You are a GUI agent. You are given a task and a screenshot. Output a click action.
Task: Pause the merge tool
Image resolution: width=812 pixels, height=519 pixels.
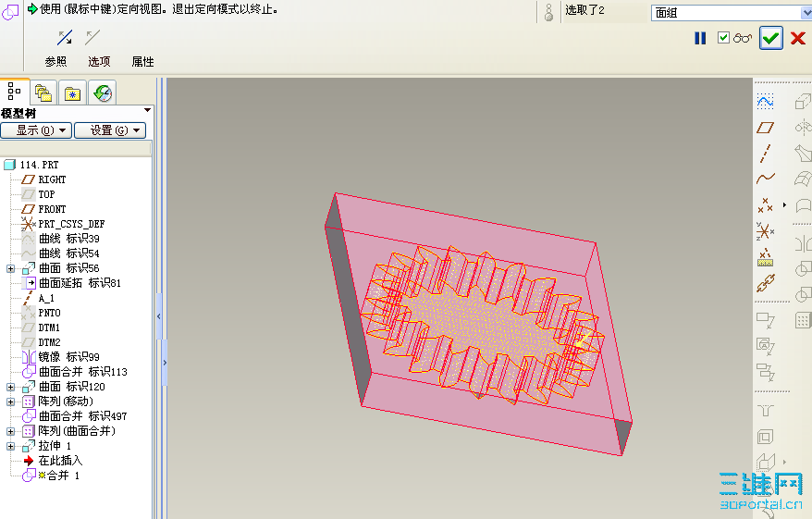click(700, 38)
